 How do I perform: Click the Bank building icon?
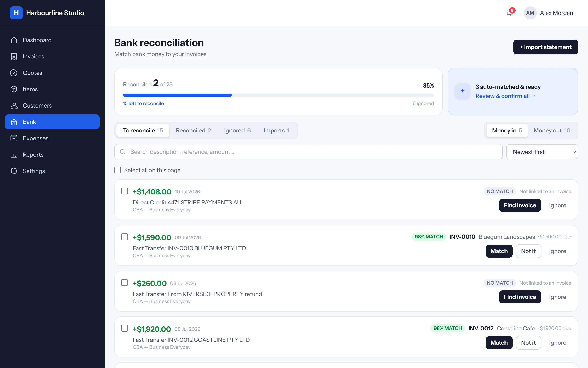[x=14, y=122]
